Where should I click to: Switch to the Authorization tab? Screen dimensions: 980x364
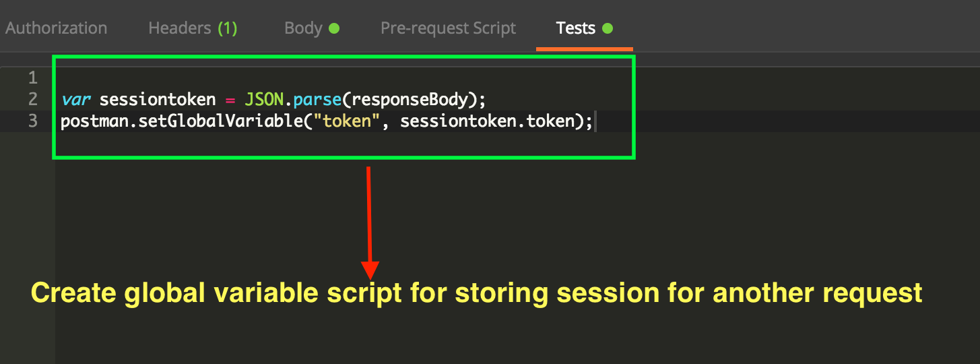pyautogui.click(x=57, y=28)
